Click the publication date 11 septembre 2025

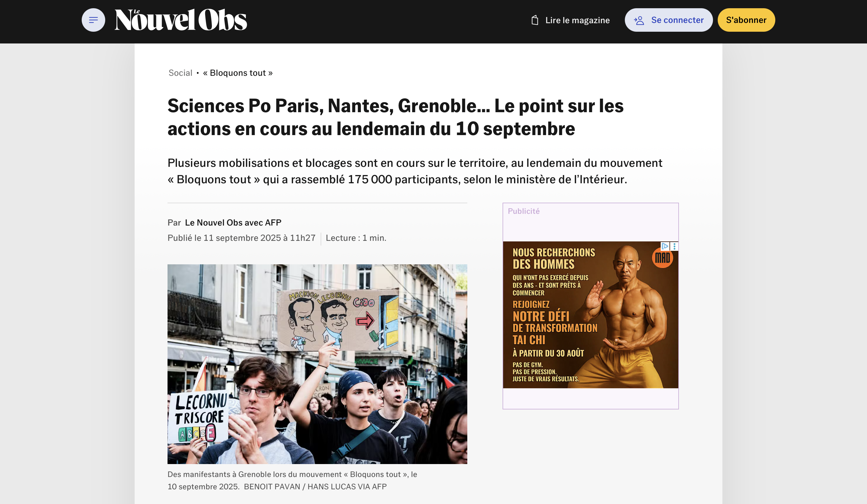(x=242, y=238)
